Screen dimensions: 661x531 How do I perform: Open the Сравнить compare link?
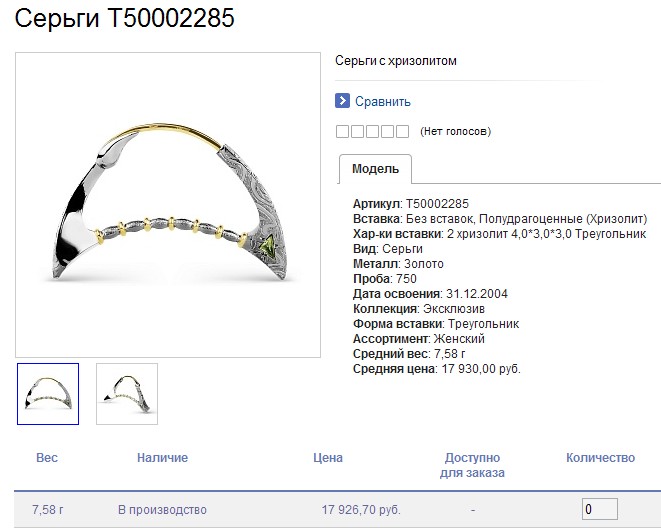(x=382, y=102)
